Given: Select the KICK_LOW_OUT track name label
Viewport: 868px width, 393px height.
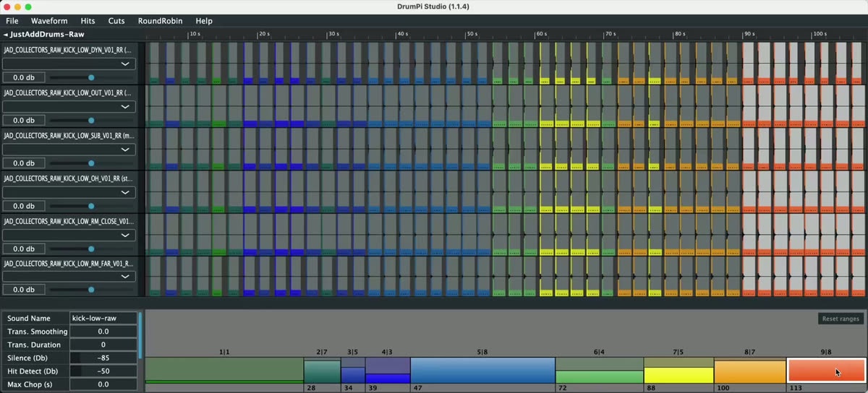Looking at the screenshot, I should pyautogui.click(x=67, y=93).
